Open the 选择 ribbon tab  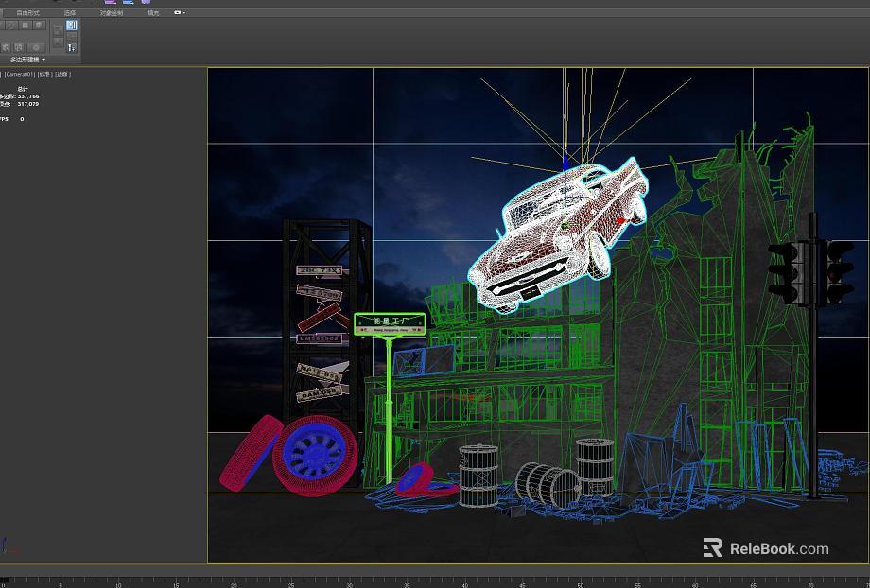(x=69, y=12)
